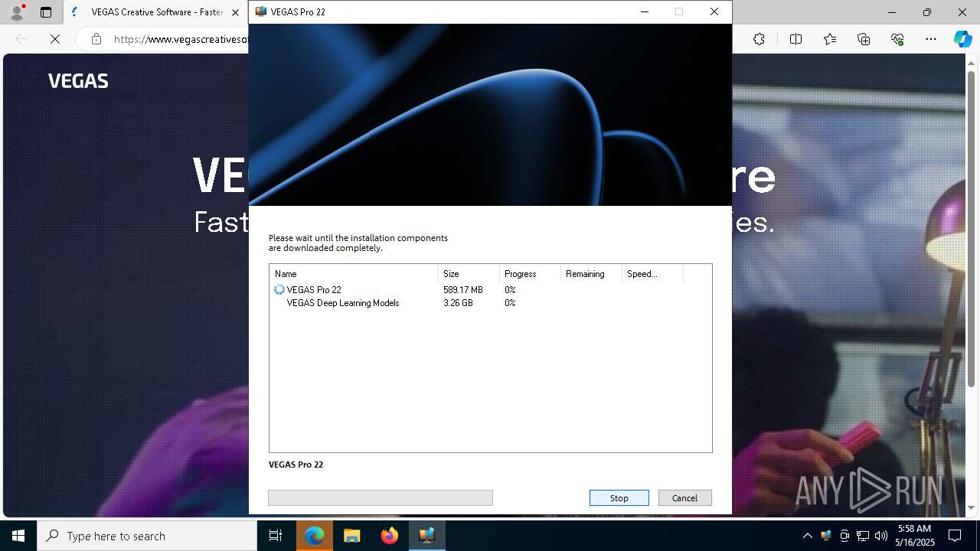Click the Edge address bar URL

tap(181, 39)
